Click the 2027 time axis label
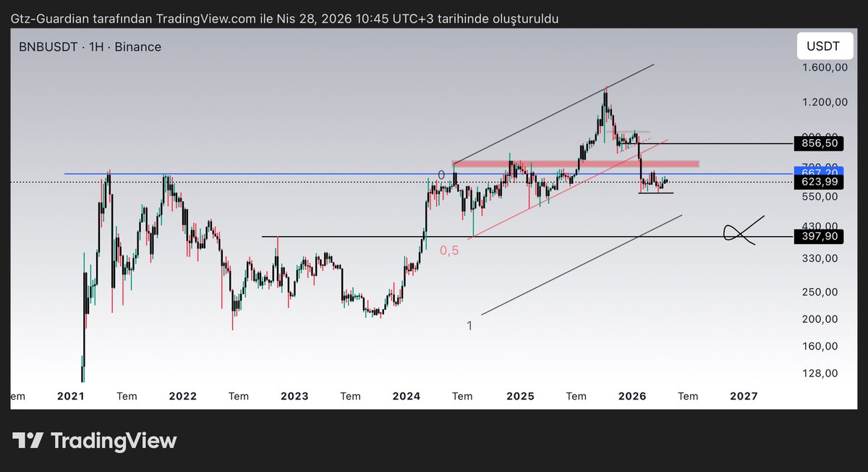Screen dimensions: 868x472 point(744,396)
